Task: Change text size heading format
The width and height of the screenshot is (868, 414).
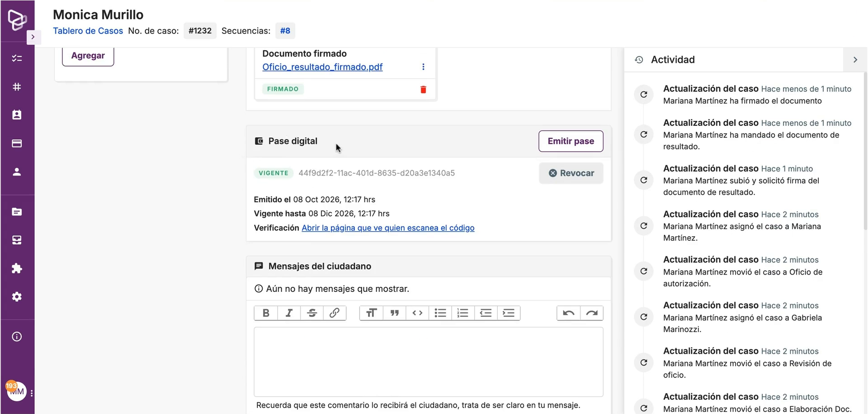Action: point(371,313)
